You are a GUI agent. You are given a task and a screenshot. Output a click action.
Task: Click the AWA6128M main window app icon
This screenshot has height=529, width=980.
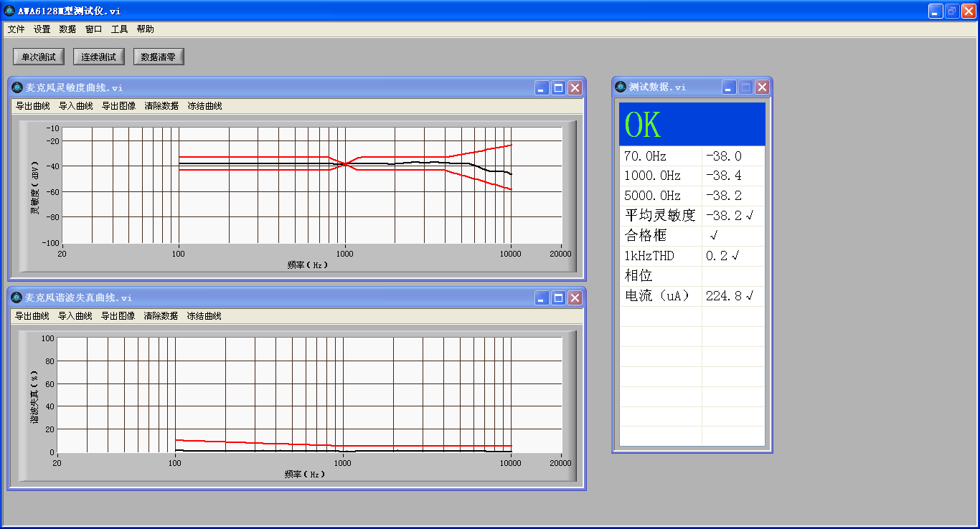9,11
